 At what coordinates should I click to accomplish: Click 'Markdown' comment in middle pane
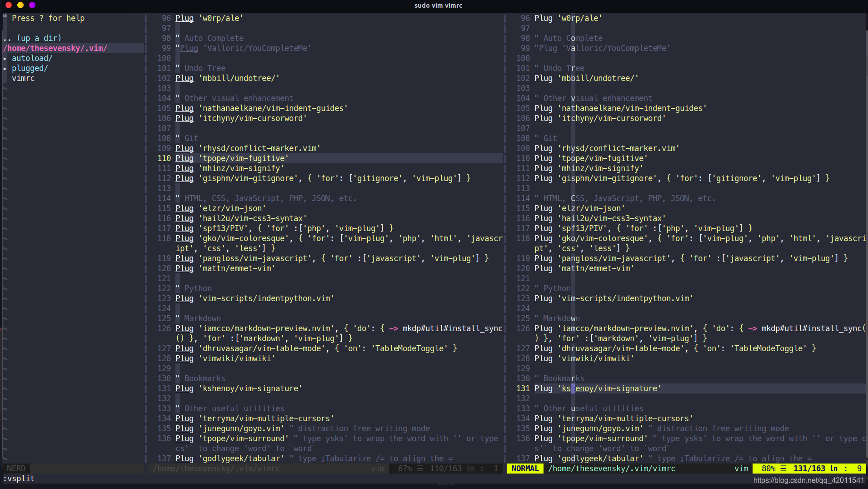[203, 318]
